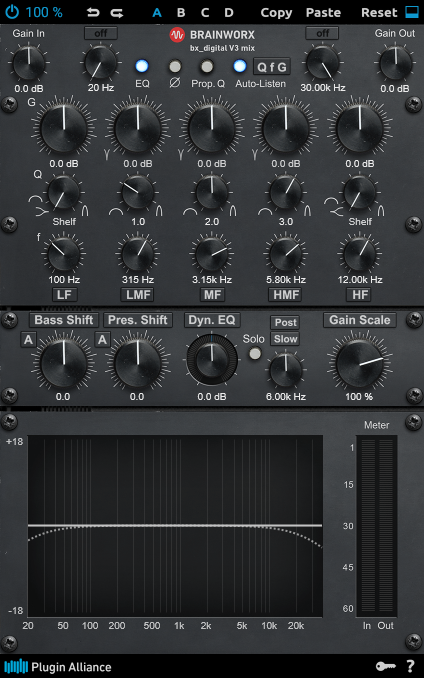Toggle the phase invert LED

point(175,66)
